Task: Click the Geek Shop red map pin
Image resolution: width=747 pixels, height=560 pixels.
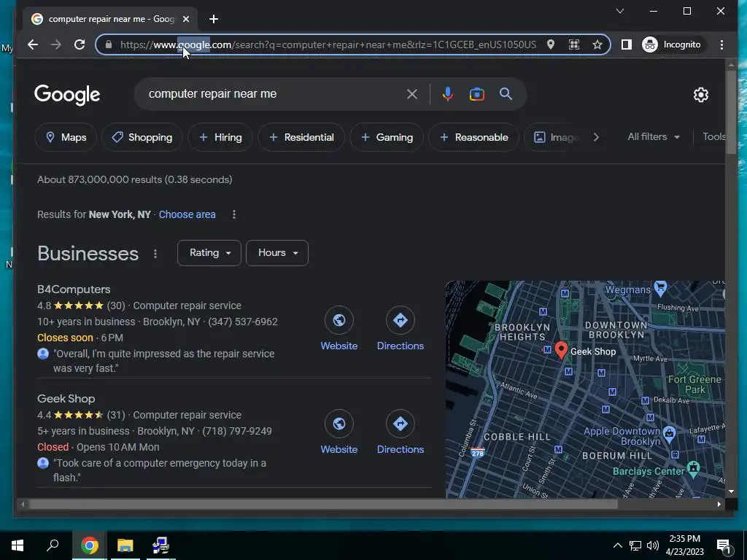Action: tap(561, 350)
